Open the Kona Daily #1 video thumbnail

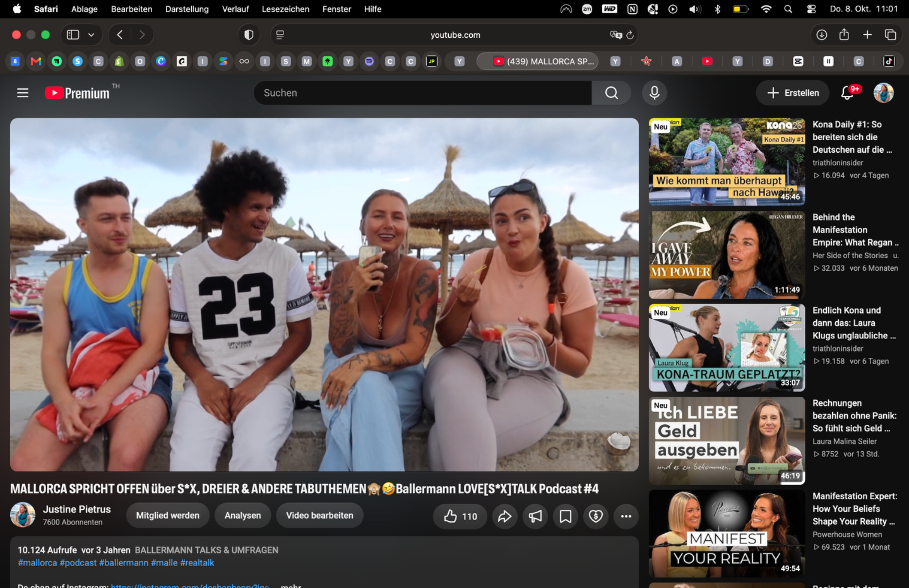pyautogui.click(x=727, y=162)
